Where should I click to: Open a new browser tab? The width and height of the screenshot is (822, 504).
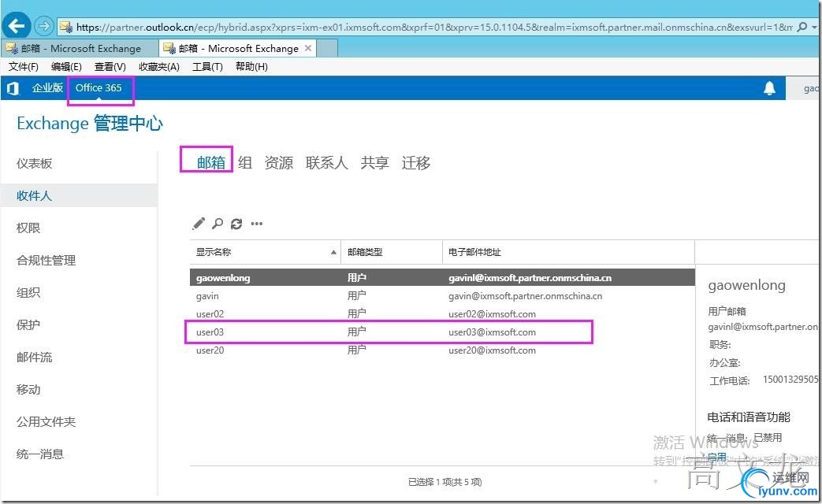[x=327, y=48]
